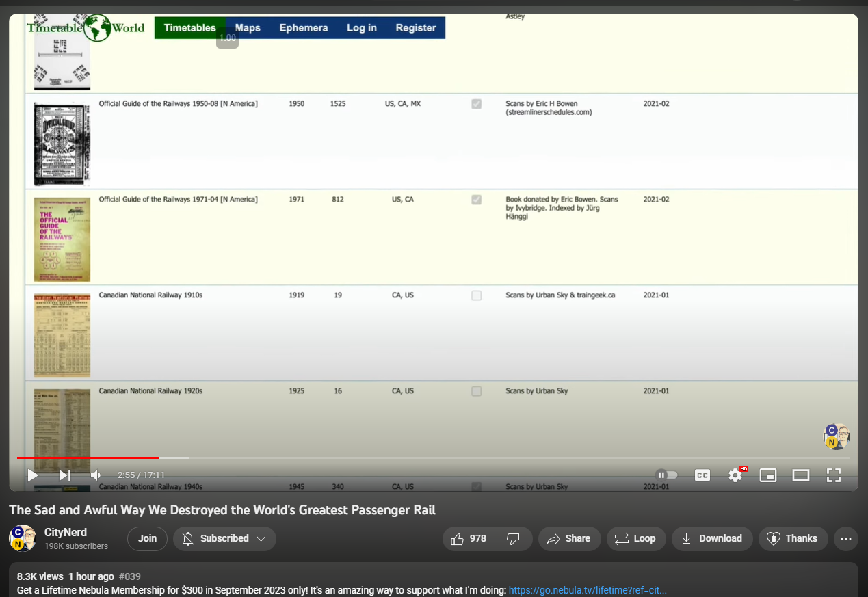Open Canadian National Railway 1910s thumbnail
This screenshot has height=597, width=868.
[62, 336]
